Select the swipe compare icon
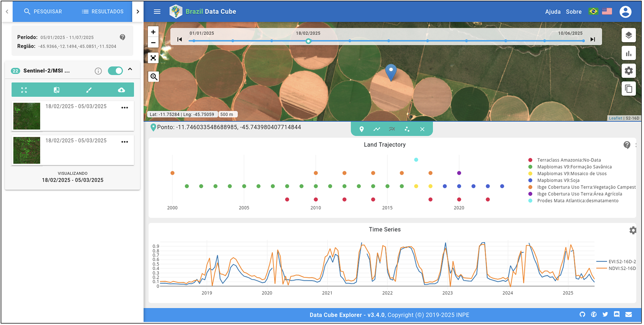The width and height of the screenshot is (644, 325). click(x=56, y=90)
